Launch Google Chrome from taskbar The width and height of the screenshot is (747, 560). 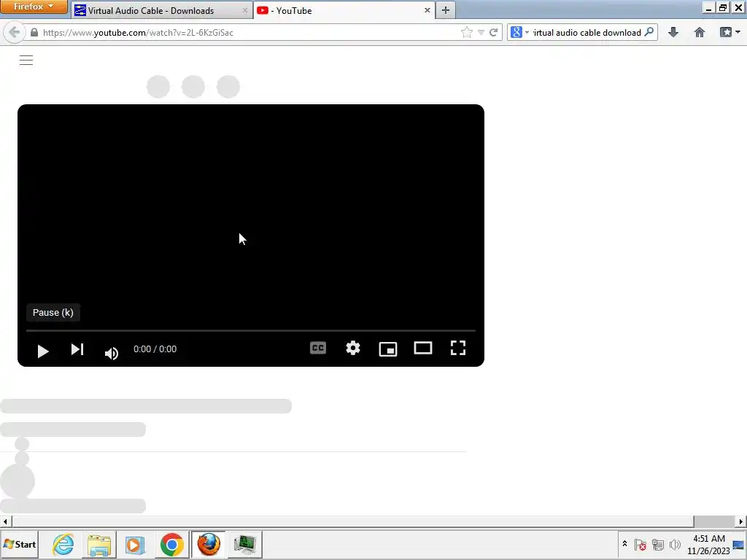click(172, 544)
